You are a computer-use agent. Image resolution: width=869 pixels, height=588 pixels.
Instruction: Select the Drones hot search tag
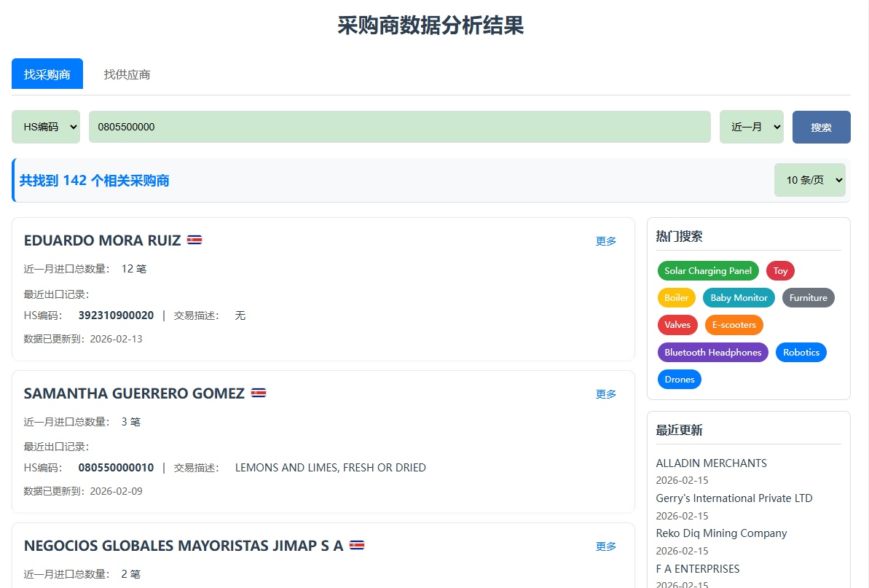point(679,379)
